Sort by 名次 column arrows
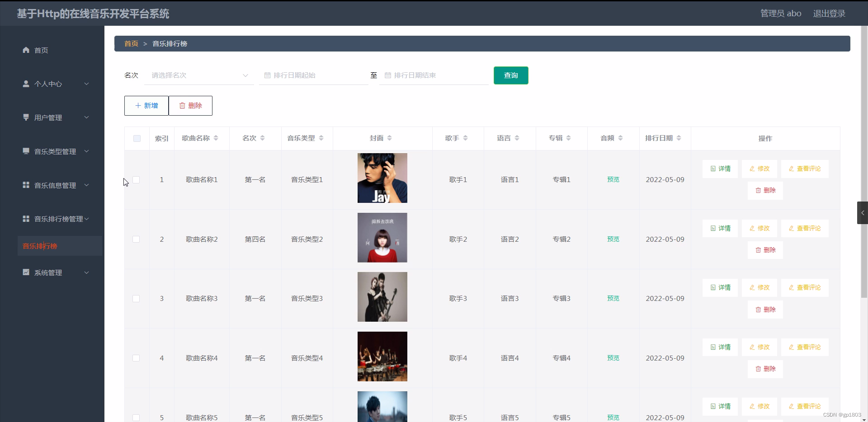The width and height of the screenshot is (868, 422). pyautogui.click(x=263, y=138)
